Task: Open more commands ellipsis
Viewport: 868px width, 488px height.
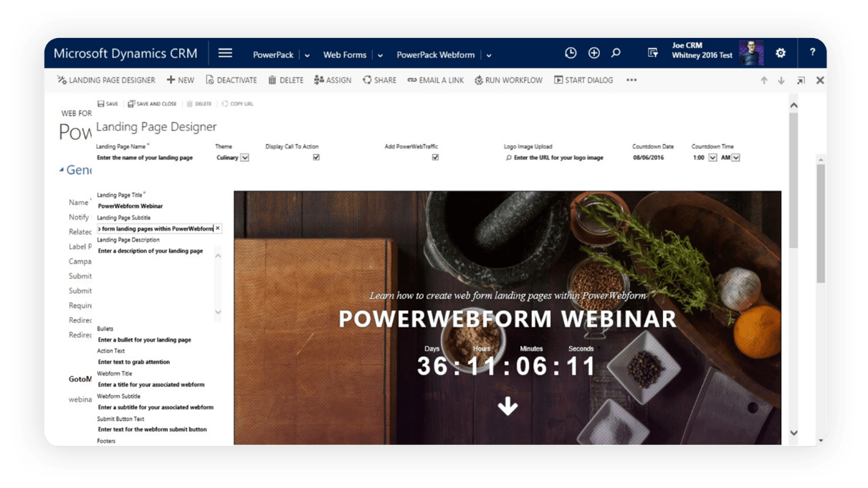Action: tap(631, 80)
